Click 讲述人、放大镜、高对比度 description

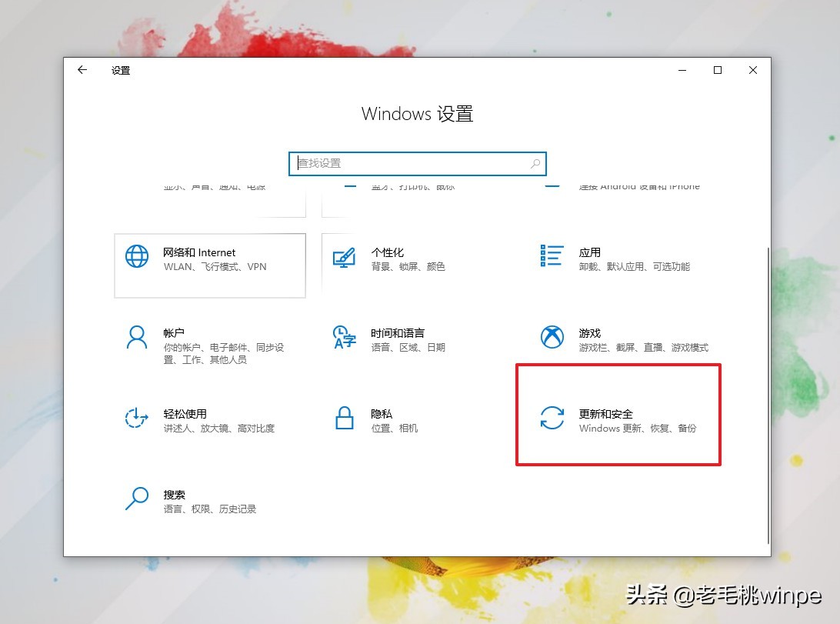(218, 429)
